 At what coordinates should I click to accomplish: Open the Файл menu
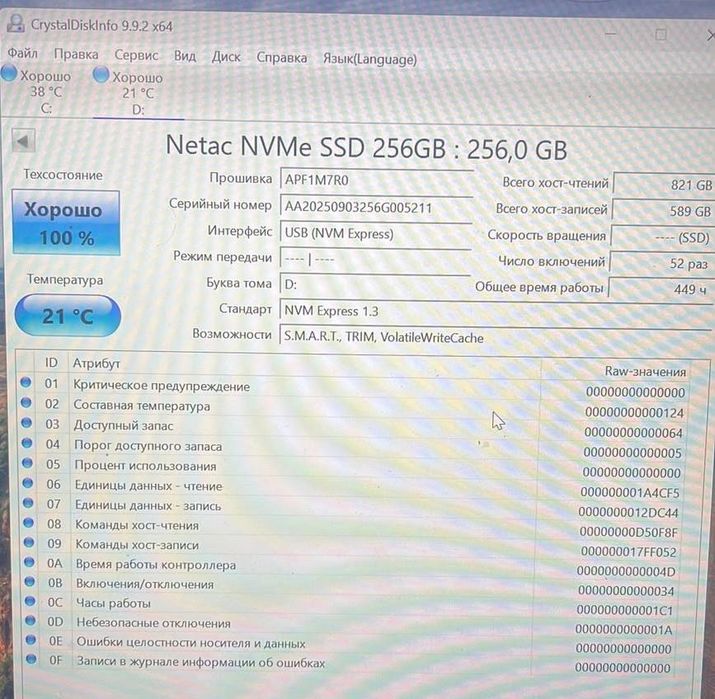point(22,53)
